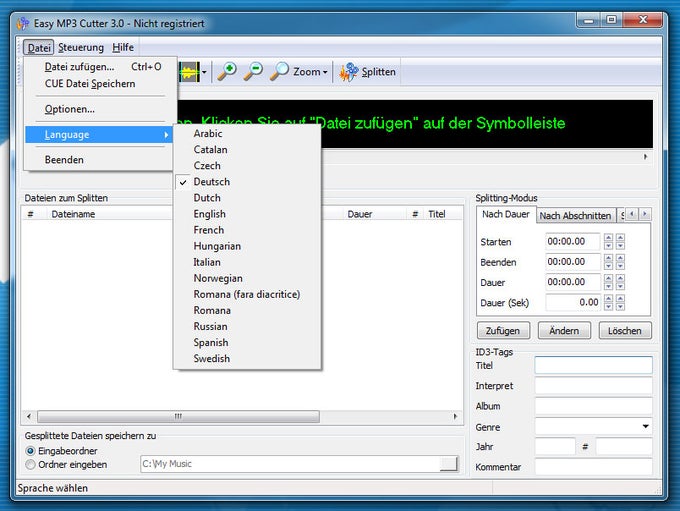Select the Eingabeordner radio button
680x511 pixels.
30,451
